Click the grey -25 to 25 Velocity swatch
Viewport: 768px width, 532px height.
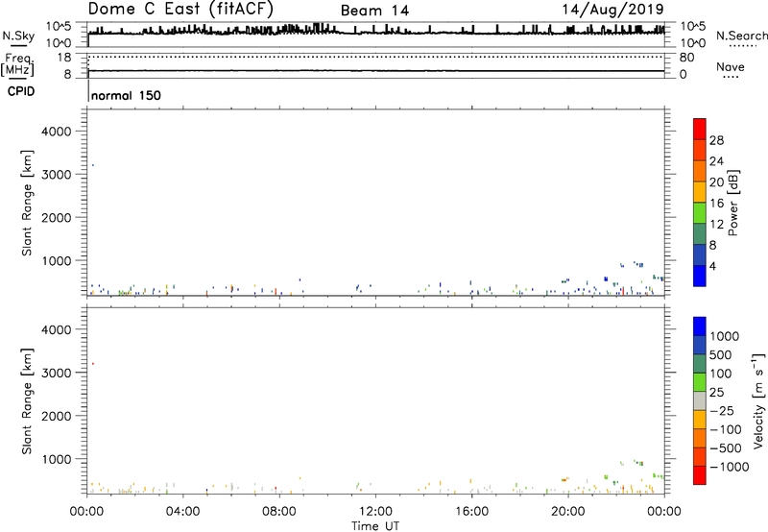(x=700, y=400)
